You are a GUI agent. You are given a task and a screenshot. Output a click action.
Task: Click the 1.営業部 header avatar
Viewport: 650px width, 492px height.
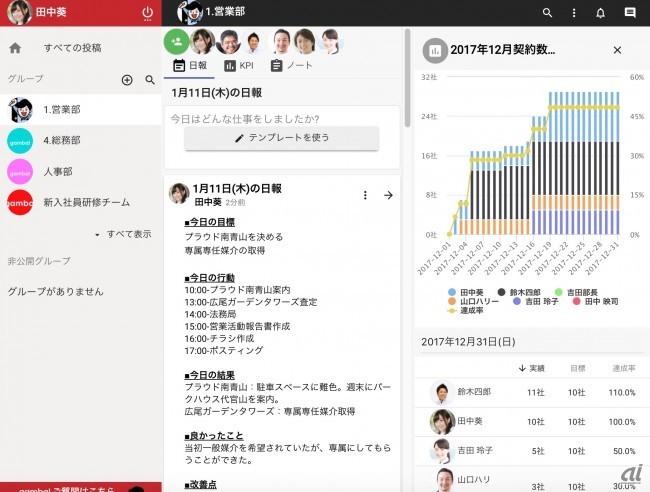190,12
